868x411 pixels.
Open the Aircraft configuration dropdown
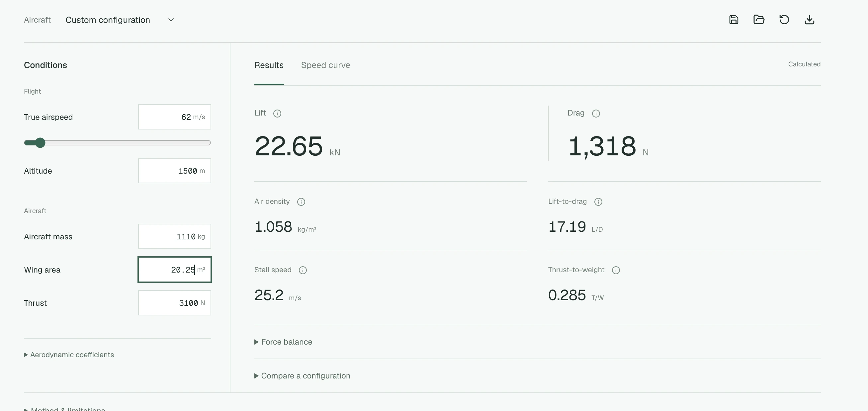[x=120, y=20]
